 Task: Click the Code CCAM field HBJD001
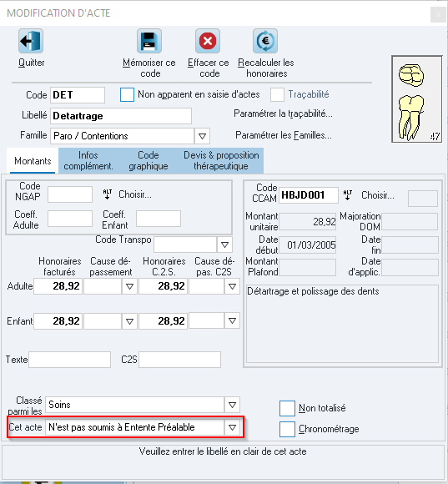pyautogui.click(x=309, y=195)
